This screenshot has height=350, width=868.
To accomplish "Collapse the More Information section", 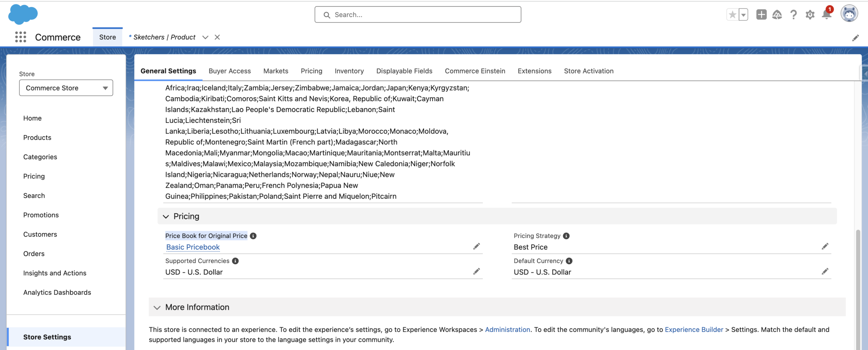I will (x=157, y=307).
